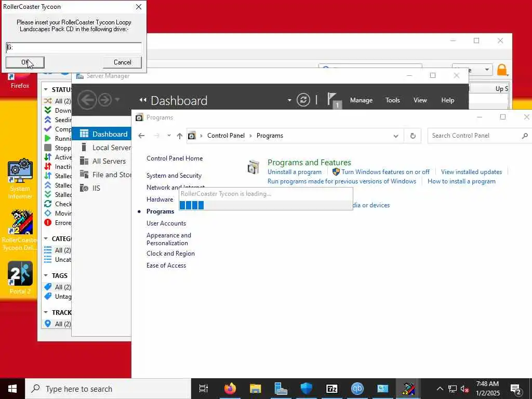The width and height of the screenshot is (532, 399).
Task: Open the dropdown arrow beside Dashboard title
Action: pyautogui.click(x=289, y=100)
